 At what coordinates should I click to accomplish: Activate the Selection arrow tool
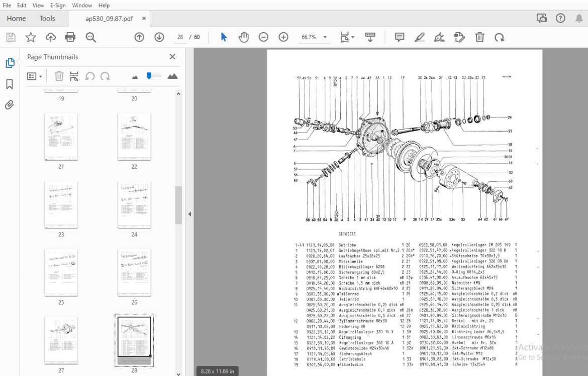pos(224,37)
